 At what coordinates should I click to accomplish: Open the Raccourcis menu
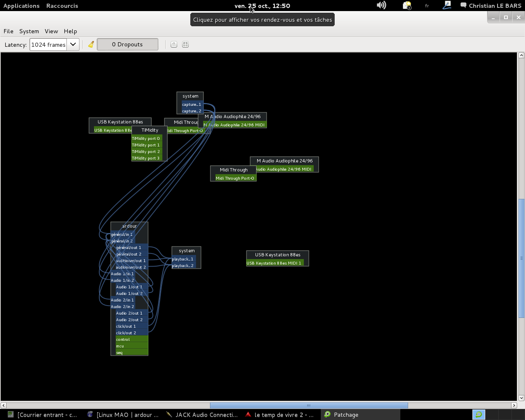pyautogui.click(x=62, y=6)
